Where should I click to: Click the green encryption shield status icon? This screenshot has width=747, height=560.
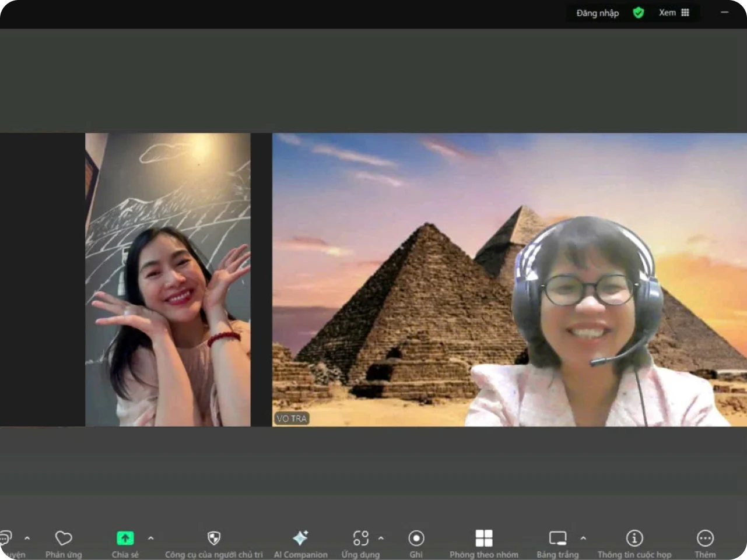(x=639, y=13)
